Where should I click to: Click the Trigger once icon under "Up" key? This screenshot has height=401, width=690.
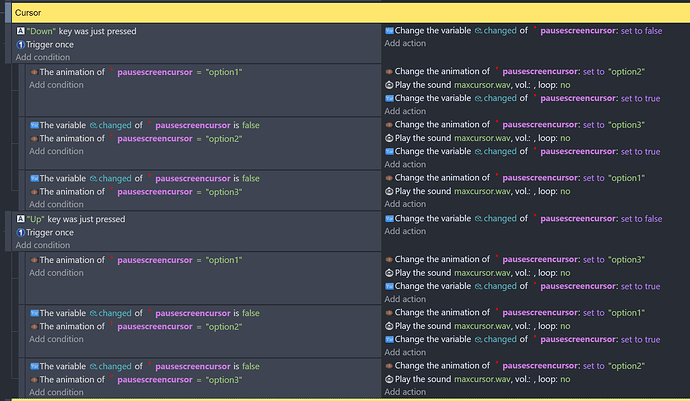20,232
